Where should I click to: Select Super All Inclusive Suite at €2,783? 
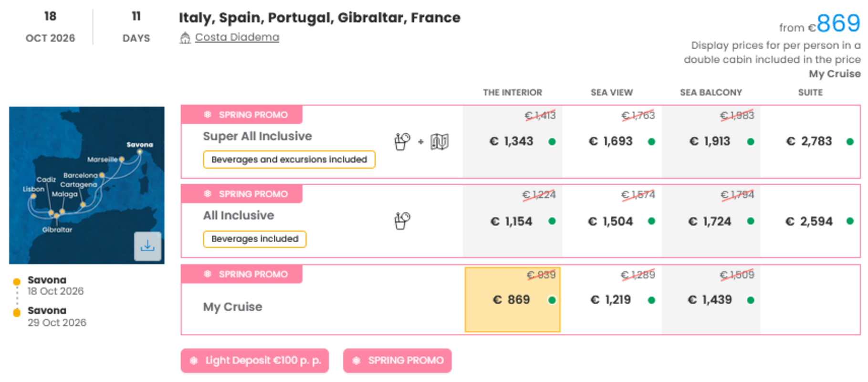coord(810,141)
